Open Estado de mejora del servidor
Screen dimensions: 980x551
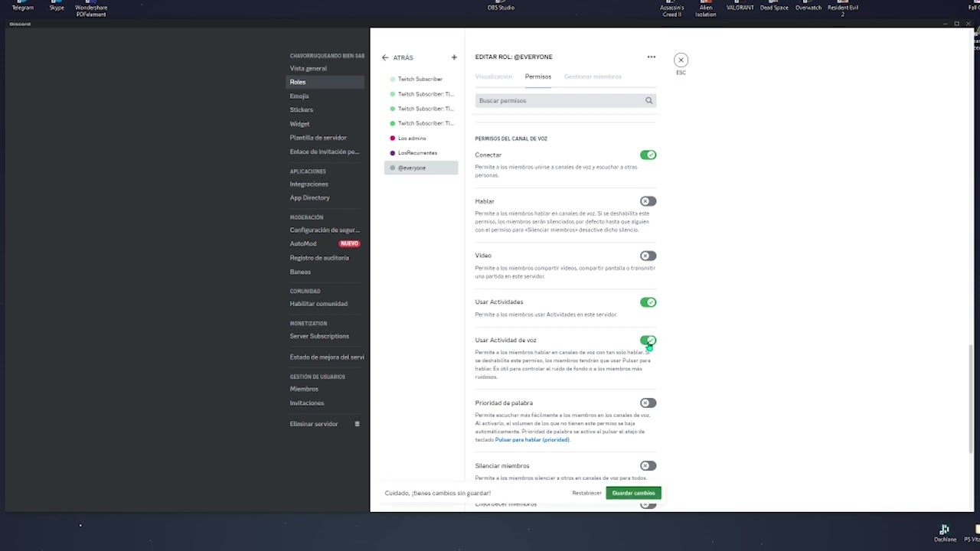pyautogui.click(x=325, y=357)
